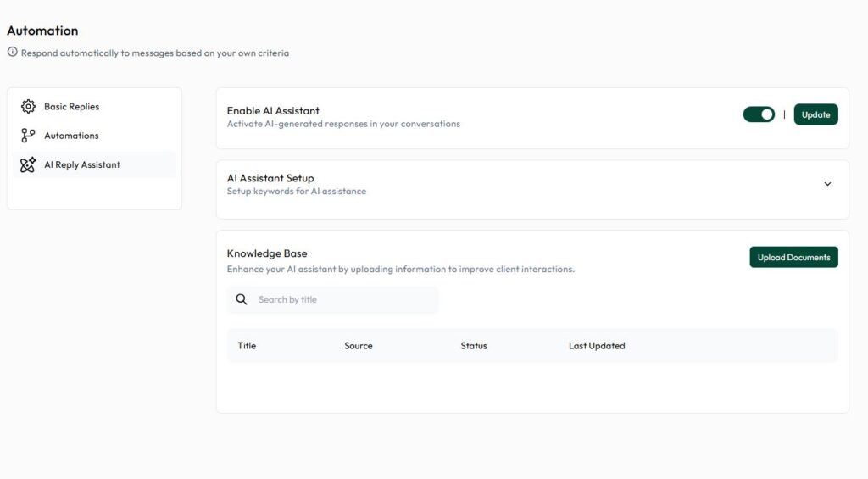Image resolution: width=868 pixels, height=479 pixels.
Task: Click the Automation page title
Action: point(42,31)
